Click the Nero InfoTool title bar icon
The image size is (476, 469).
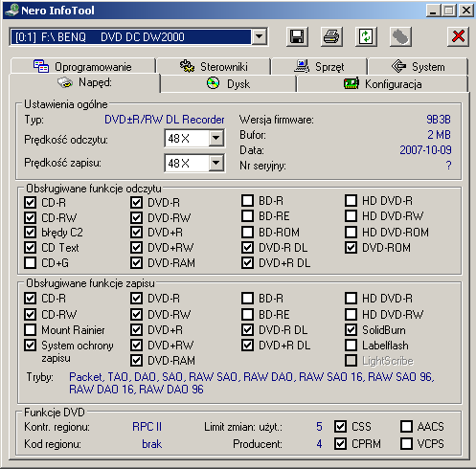click(11, 11)
